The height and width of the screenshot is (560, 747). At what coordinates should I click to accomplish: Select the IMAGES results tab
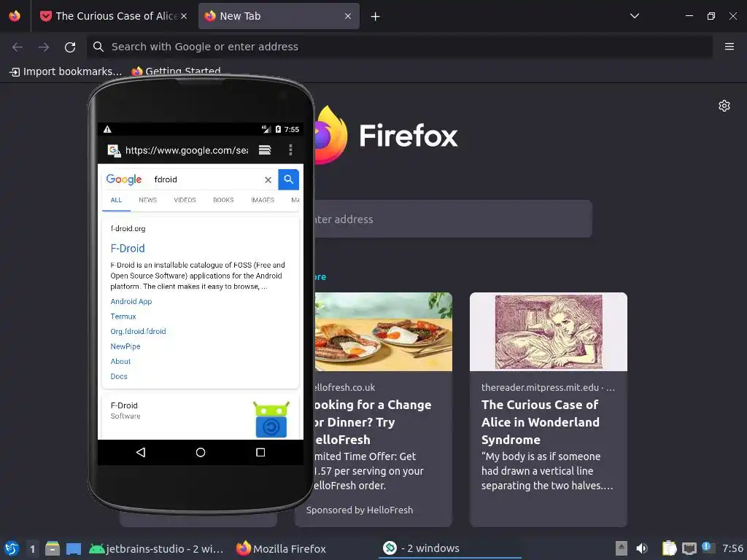[x=263, y=200]
